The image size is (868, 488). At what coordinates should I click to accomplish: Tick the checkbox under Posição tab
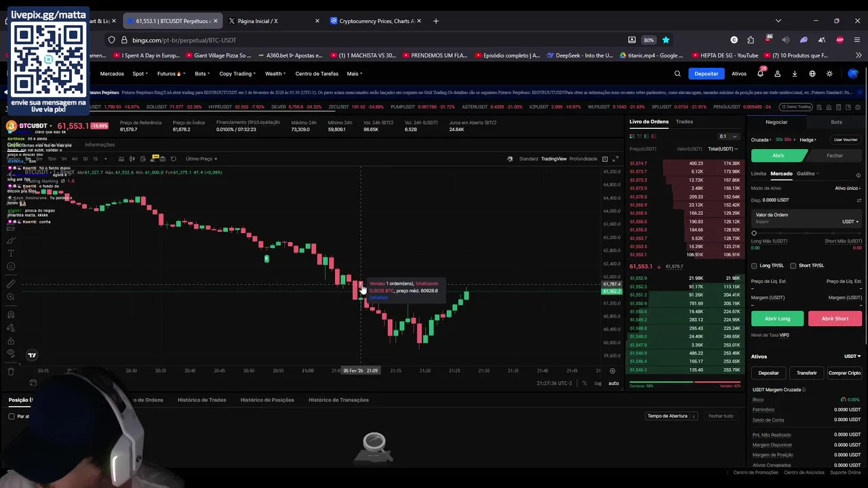(x=12, y=416)
